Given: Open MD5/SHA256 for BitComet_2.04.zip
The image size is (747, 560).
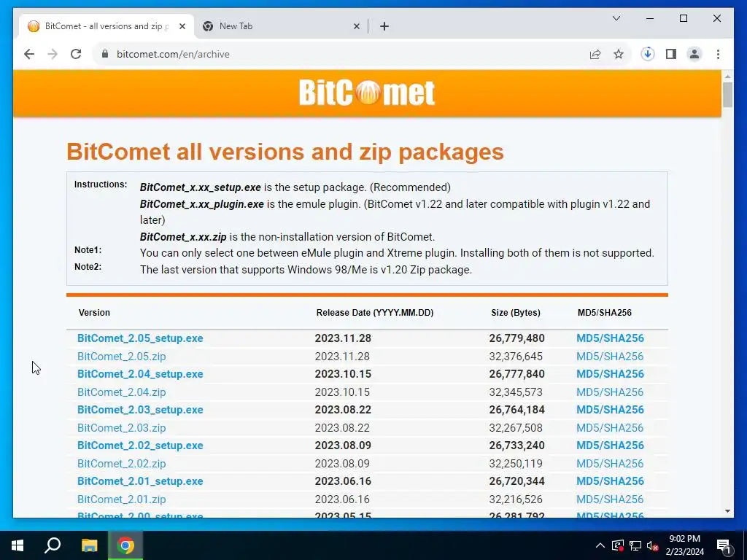Looking at the screenshot, I should coord(610,392).
